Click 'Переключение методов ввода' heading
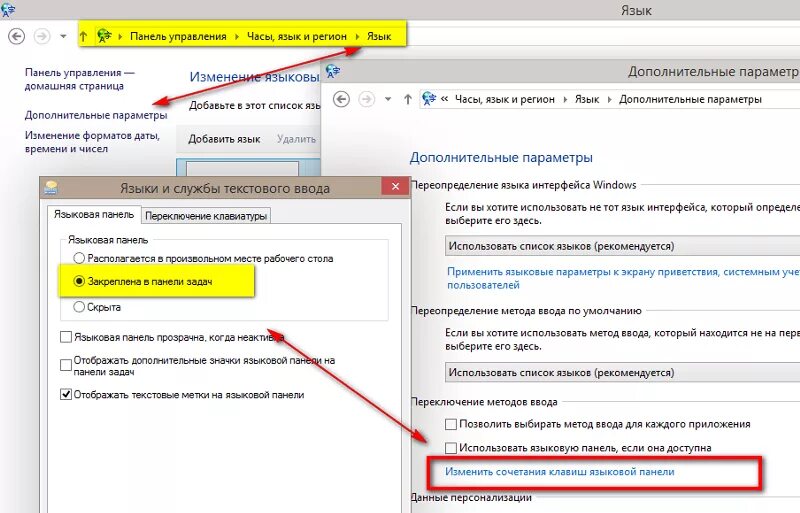 tap(484, 402)
